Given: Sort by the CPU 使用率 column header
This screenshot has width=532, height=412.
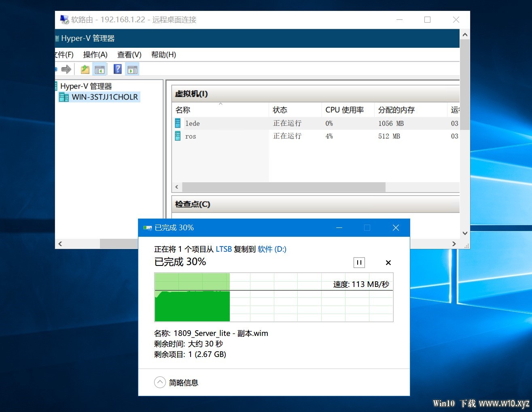Looking at the screenshot, I should [348, 110].
